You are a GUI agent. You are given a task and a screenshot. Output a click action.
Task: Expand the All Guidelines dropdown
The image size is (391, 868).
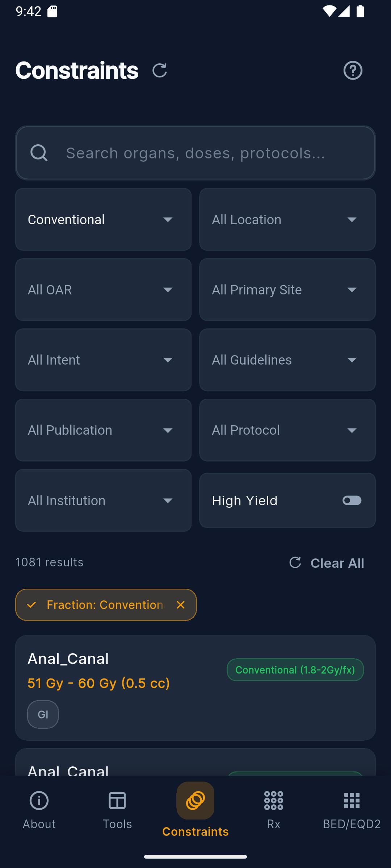(287, 360)
